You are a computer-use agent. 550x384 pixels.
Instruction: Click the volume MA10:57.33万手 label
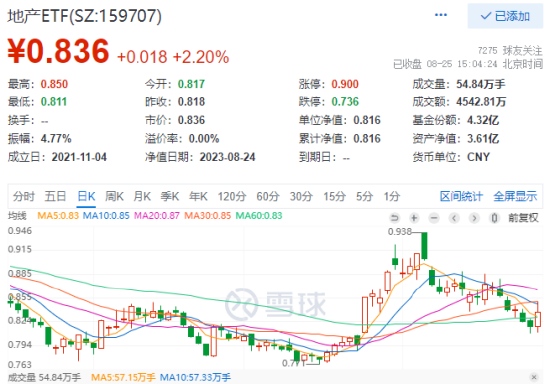(195, 377)
